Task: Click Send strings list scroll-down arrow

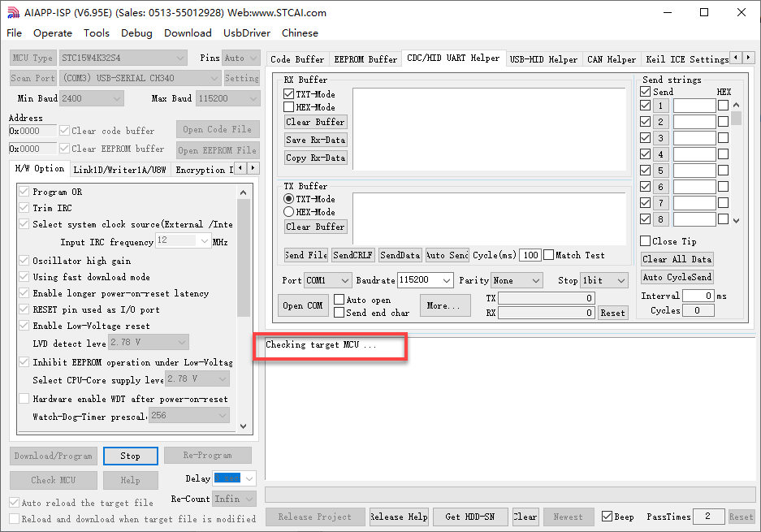Action: 737,220
